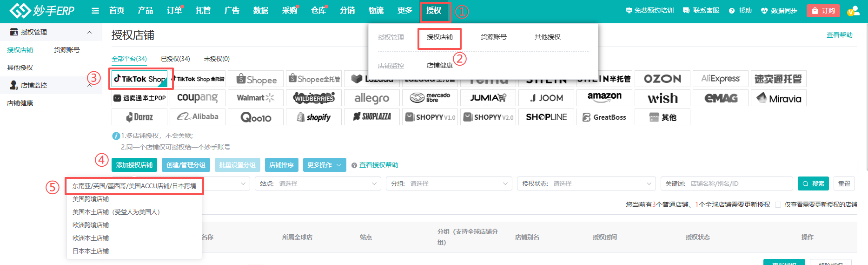Open the user avatar icon
The image size is (868, 265).
click(x=853, y=11)
